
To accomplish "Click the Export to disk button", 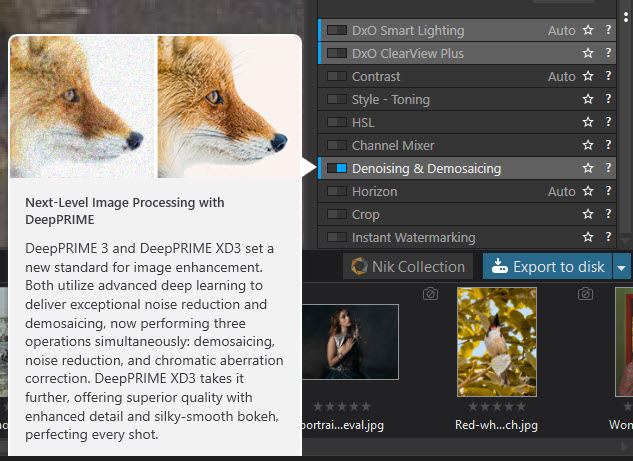I will (x=547, y=267).
